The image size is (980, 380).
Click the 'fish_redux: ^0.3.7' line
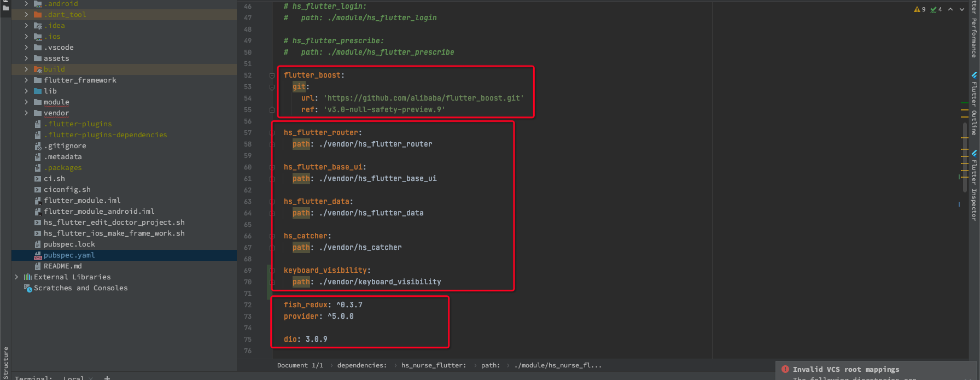point(323,305)
